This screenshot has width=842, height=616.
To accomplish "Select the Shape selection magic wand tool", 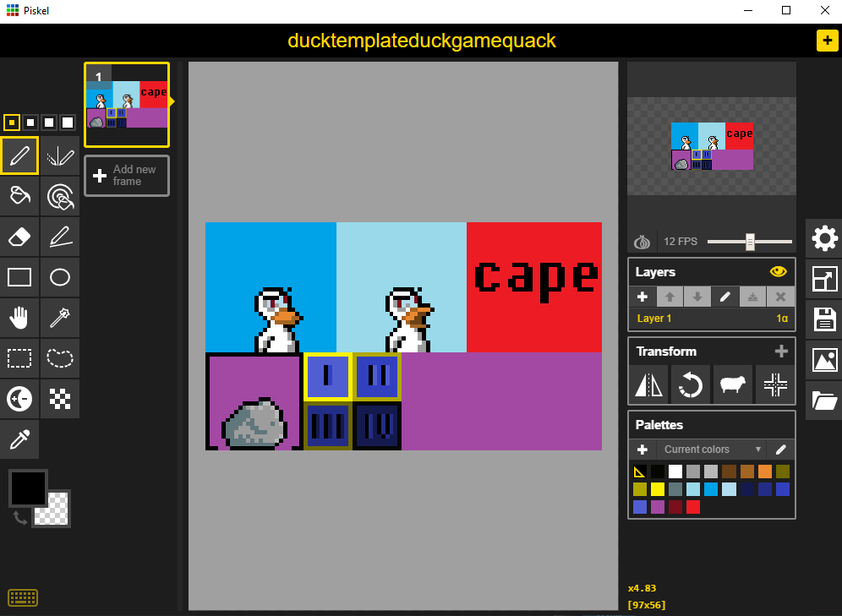I will pyautogui.click(x=60, y=318).
